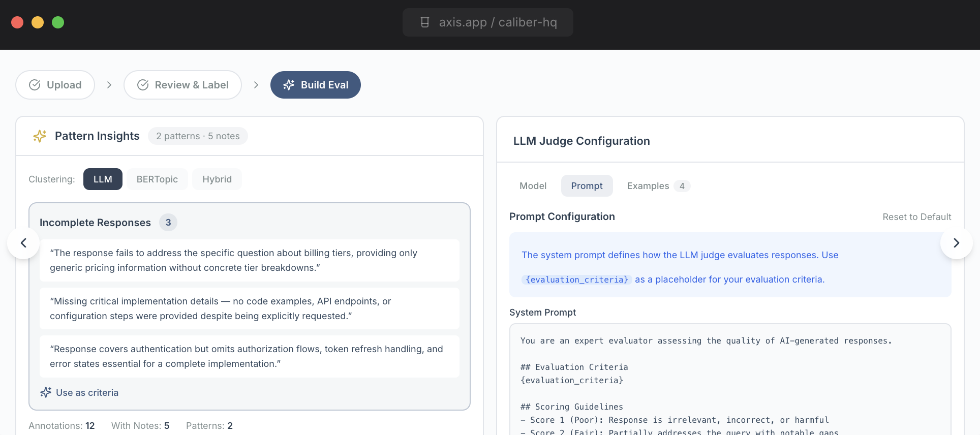Click chevron between Review & Label and Build Eval
Viewport: 980px width, 435px height.
click(256, 85)
